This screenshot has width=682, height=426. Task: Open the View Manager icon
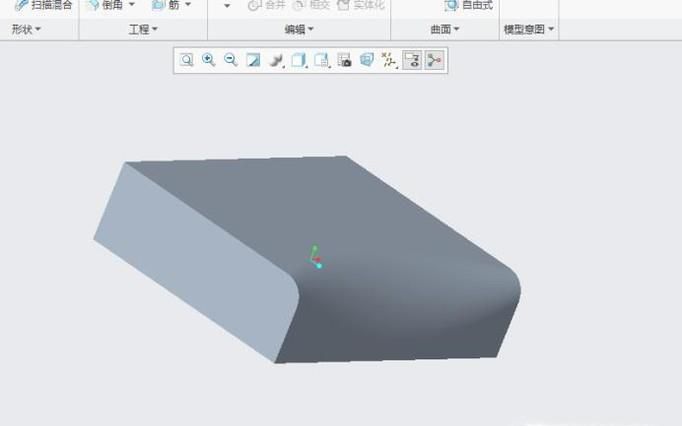pyautogui.click(x=344, y=60)
